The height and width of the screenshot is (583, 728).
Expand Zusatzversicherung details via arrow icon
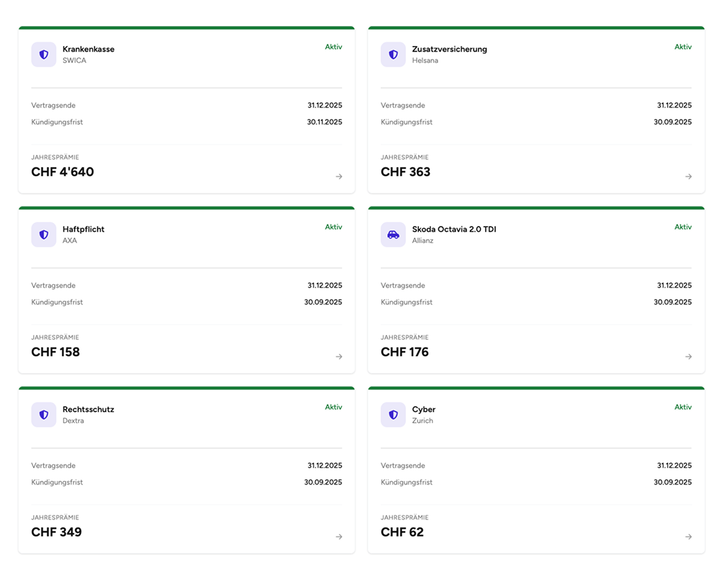click(688, 176)
